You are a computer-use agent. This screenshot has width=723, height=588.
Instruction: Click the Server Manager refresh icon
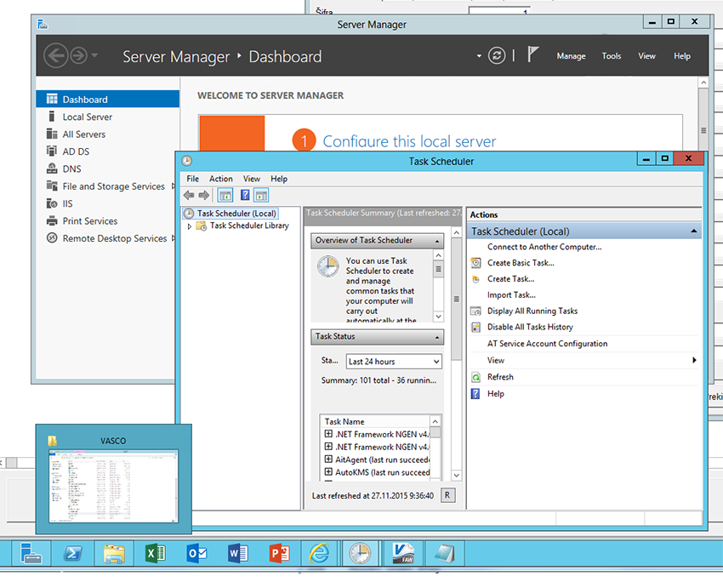[x=497, y=56]
